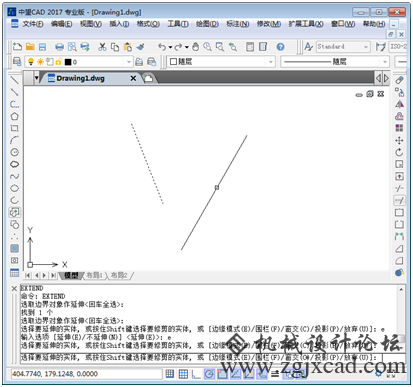
Task: Select the Rotate tool on right toolbar
Action: (399, 152)
